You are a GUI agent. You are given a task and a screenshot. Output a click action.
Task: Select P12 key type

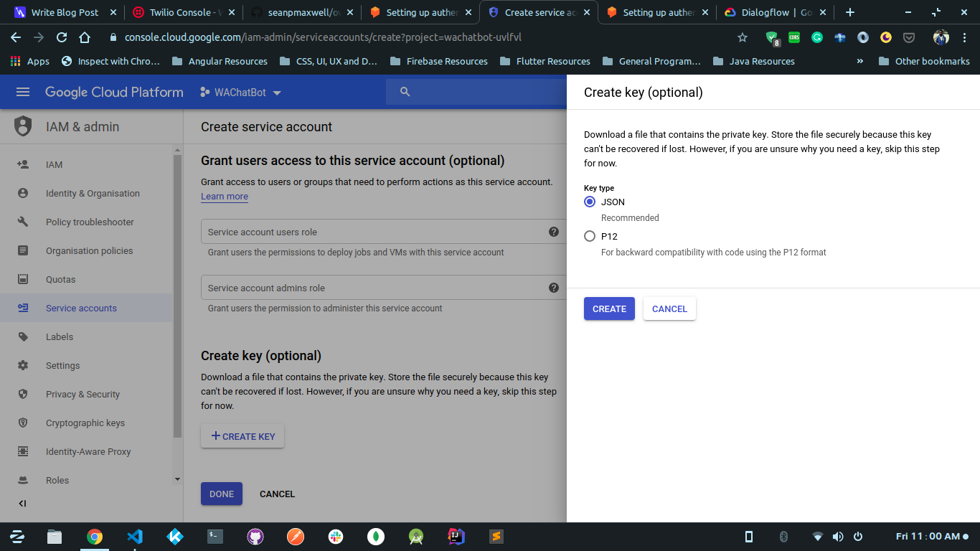coord(590,236)
